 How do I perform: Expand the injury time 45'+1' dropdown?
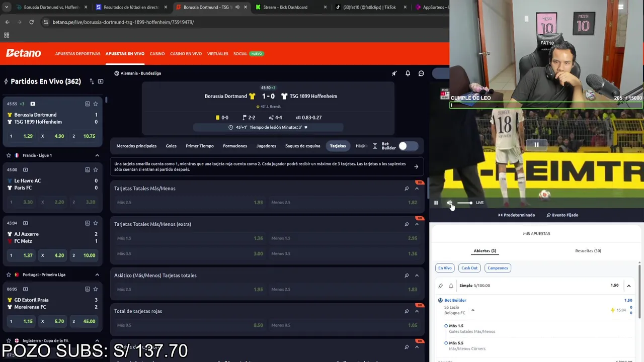[268, 127]
